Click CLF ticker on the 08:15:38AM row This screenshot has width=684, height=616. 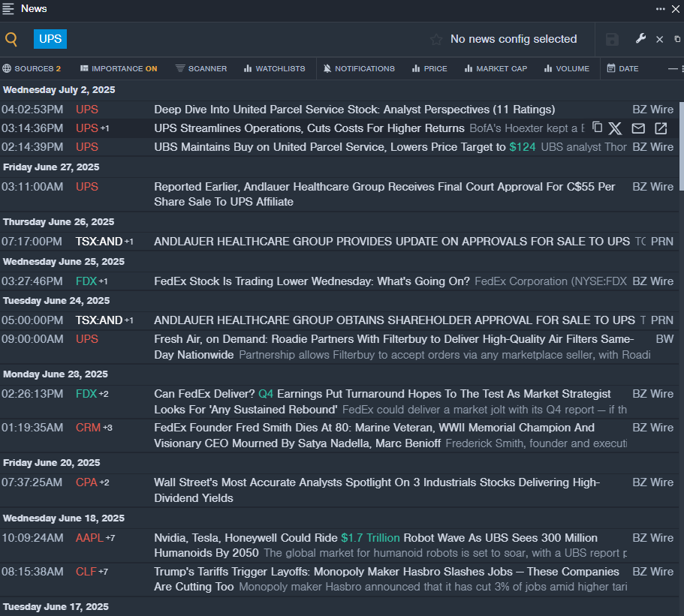click(86, 572)
